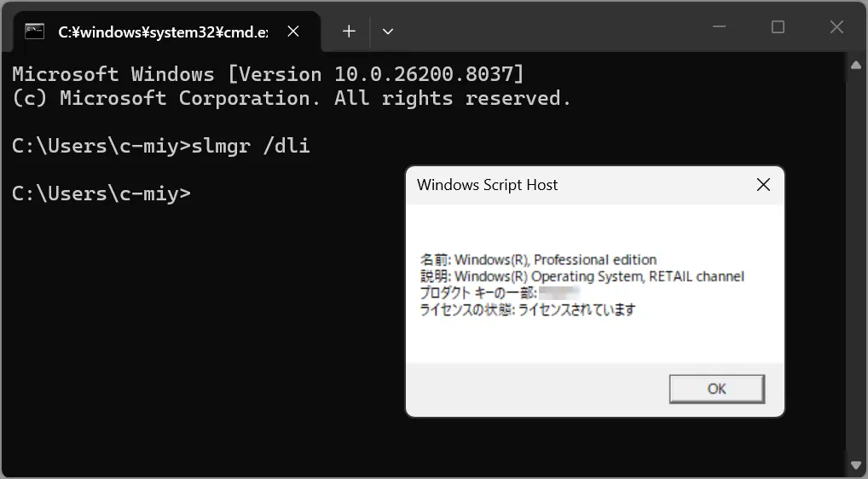Image resolution: width=868 pixels, height=479 pixels.
Task: Close the terminal window
Action: [836, 27]
